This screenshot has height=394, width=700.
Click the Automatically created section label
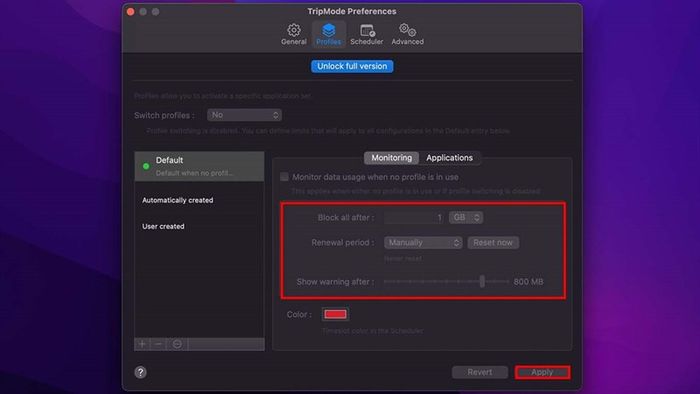tap(178, 200)
